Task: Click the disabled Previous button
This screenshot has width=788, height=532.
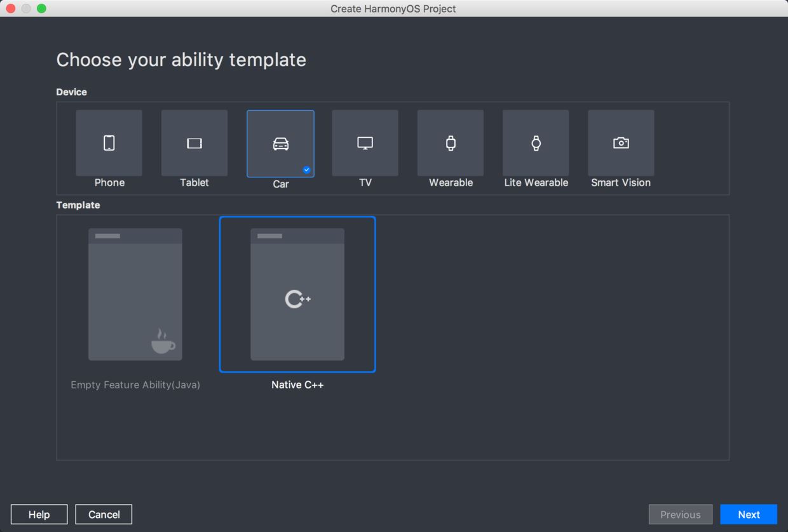Action: coord(681,514)
